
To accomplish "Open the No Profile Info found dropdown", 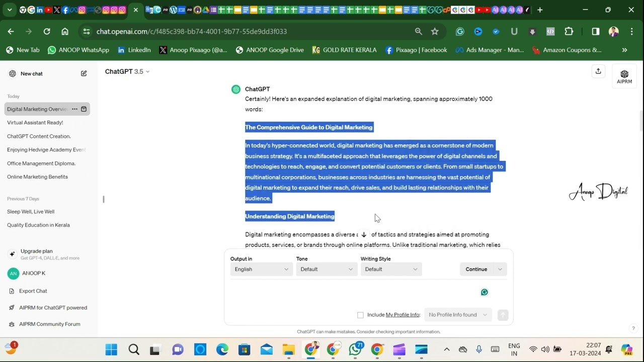I will (457, 315).
